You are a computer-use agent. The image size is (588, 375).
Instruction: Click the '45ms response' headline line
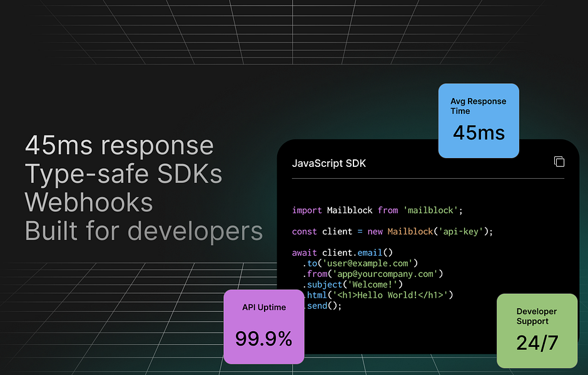click(119, 146)
